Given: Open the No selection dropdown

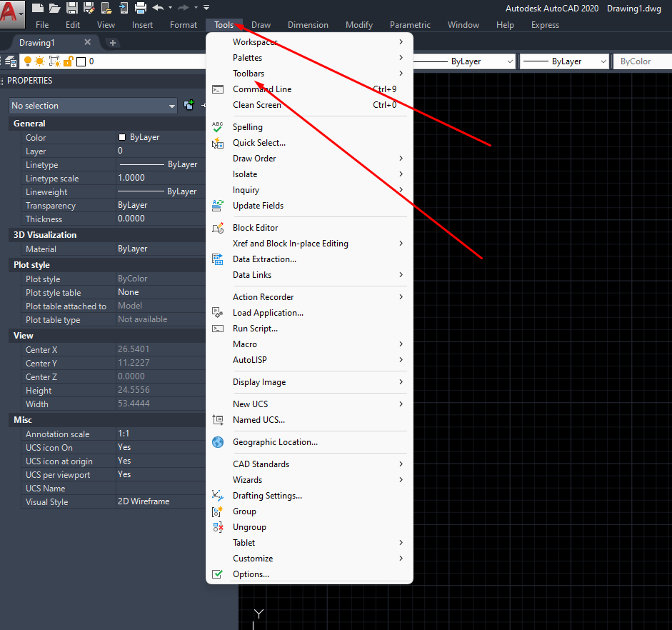Looking at the screenshot, I should (93, 106).
